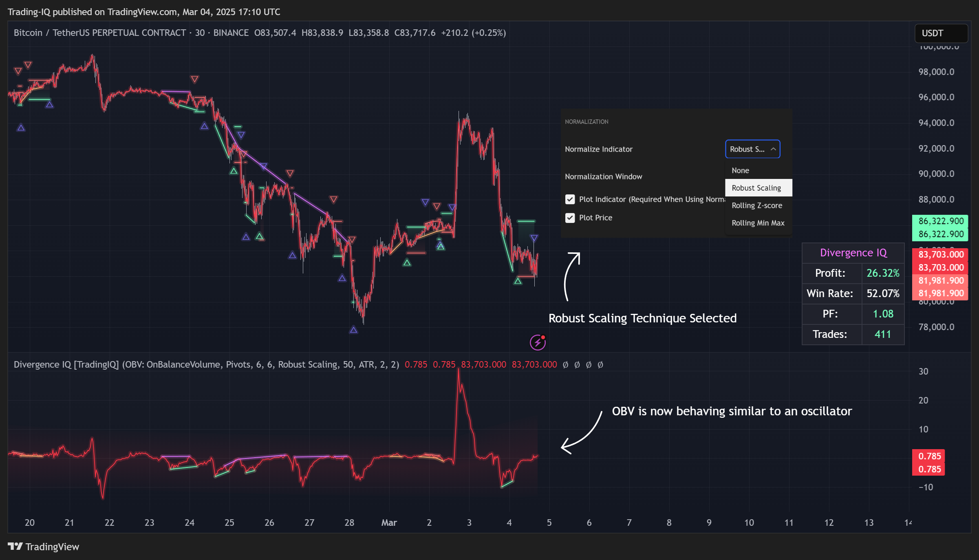
Task: Open the Normalize Indicator dropdown
Action: [x=752, y=149]
